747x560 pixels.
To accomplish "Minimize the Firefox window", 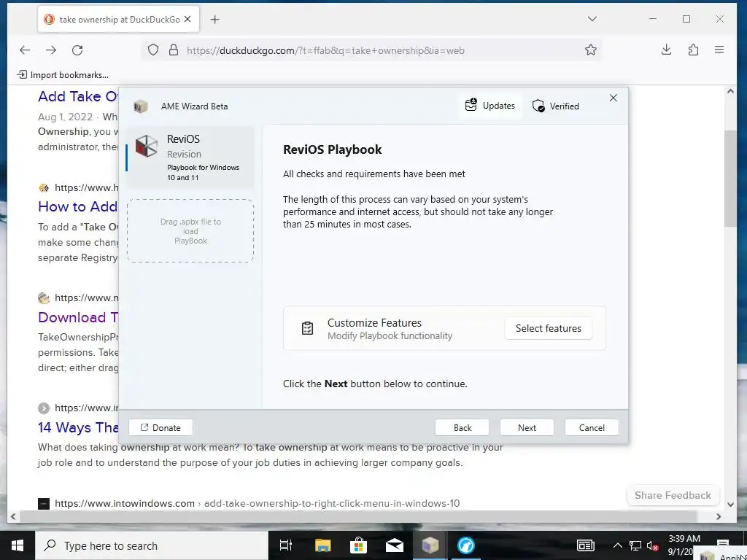I will 653,19.
